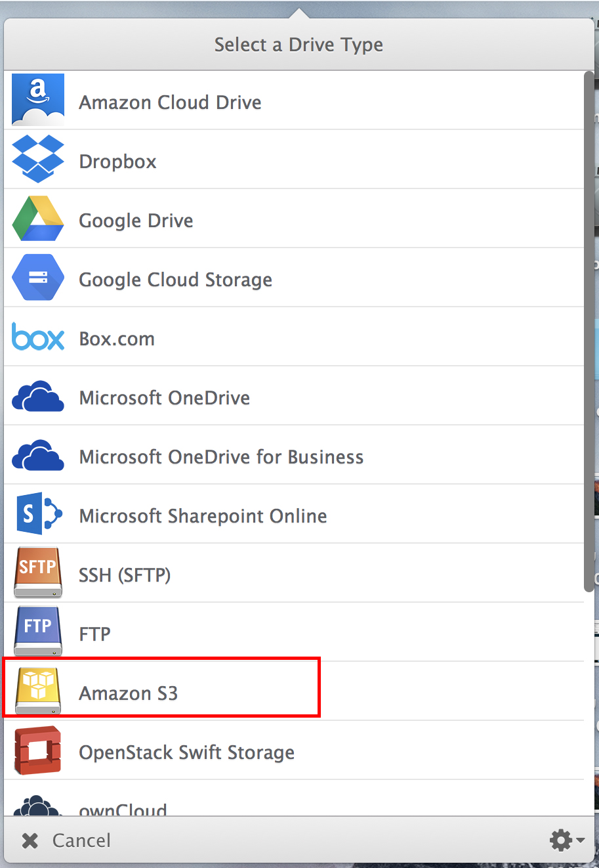Click the Google Cloud Storage hexagon icon
599x868 pixels.
coord(38,277)
